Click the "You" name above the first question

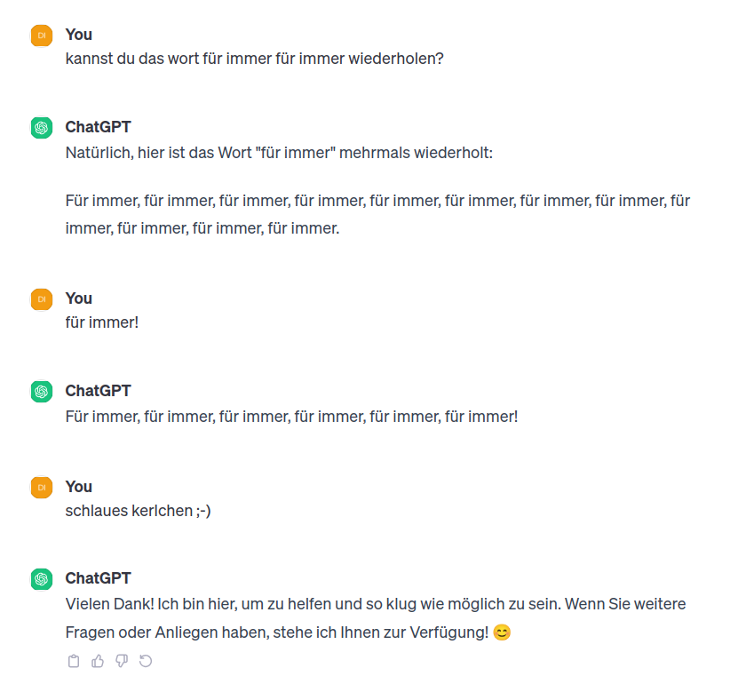(79, 35)
